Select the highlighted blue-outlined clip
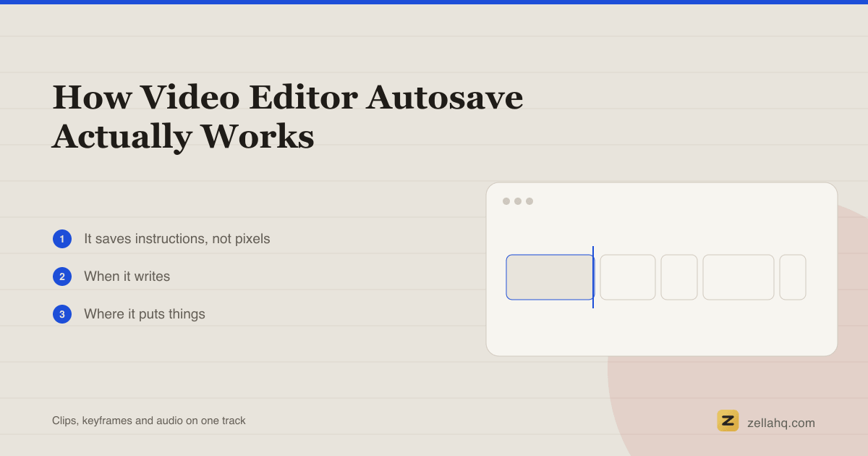Viewport: 868px width, 456px height. point(550,277)
